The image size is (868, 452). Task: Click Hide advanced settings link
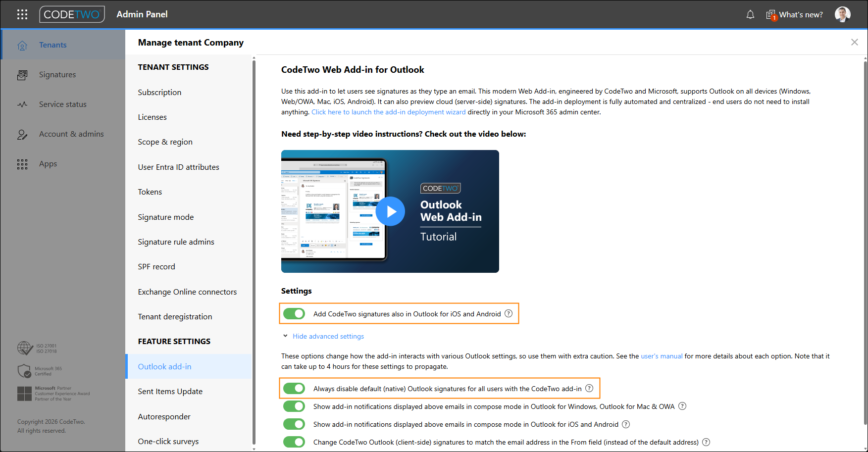coord(328,336)
